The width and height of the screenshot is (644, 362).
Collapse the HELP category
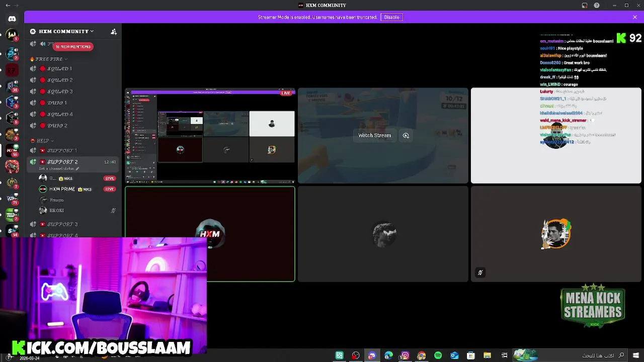[x=42, y=141]
